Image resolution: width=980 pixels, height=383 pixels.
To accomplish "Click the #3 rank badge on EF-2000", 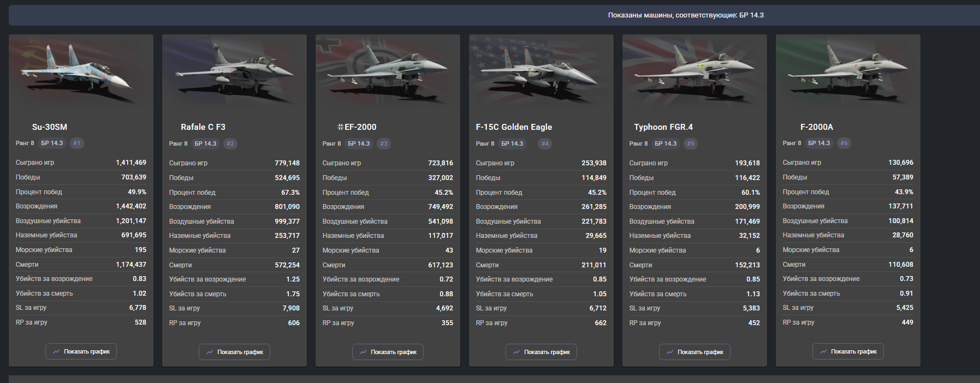I will click(x=384, y=144).
